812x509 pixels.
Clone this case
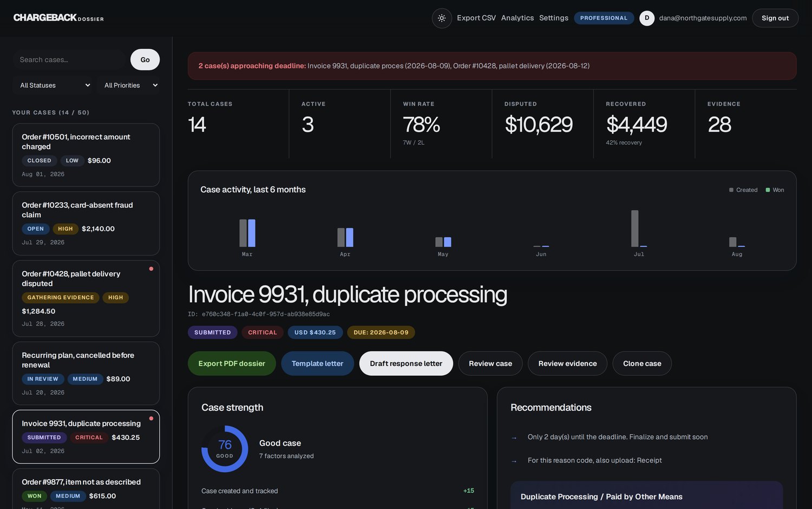tap(642, 363)
